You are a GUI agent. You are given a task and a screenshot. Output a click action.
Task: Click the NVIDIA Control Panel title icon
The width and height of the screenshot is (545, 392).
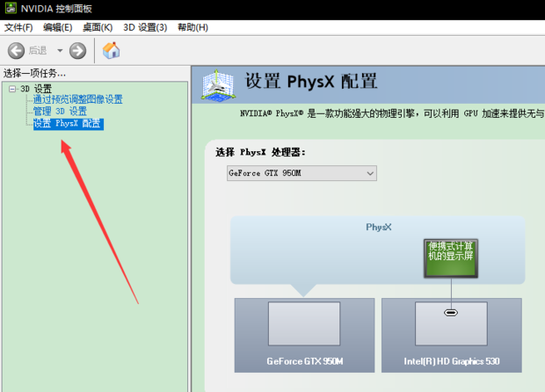click(x=11, y=8)
